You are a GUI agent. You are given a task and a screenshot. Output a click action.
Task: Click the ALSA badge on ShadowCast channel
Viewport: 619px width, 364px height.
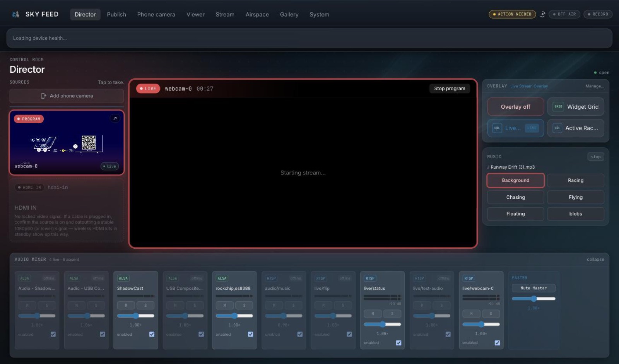pos(123,278)
